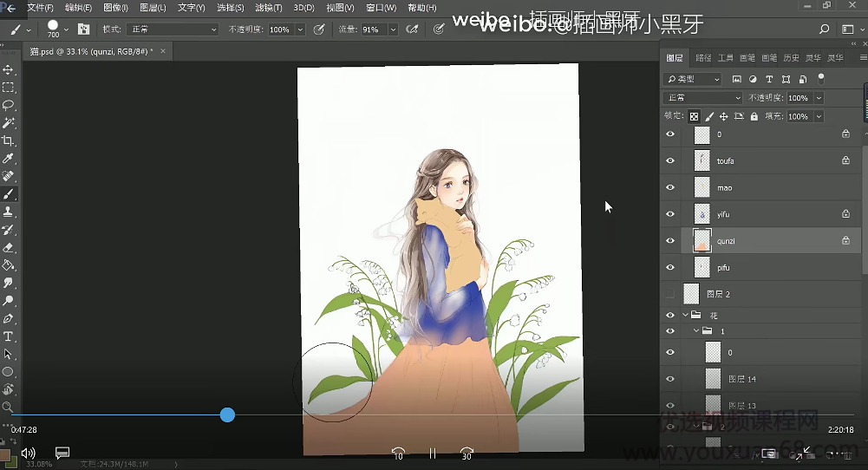Pause the video playback
Screen dimensions: 868x470
[x=432, y=453]
